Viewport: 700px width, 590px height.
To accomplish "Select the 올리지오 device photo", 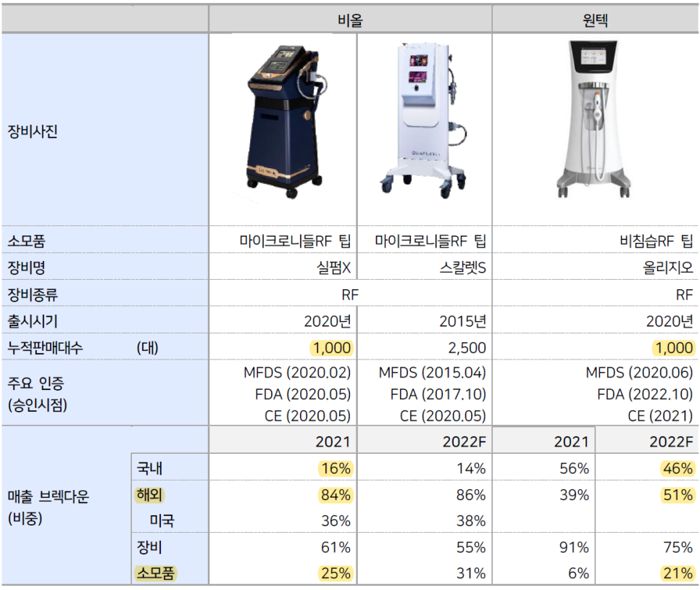I will [x=593, y=120].
